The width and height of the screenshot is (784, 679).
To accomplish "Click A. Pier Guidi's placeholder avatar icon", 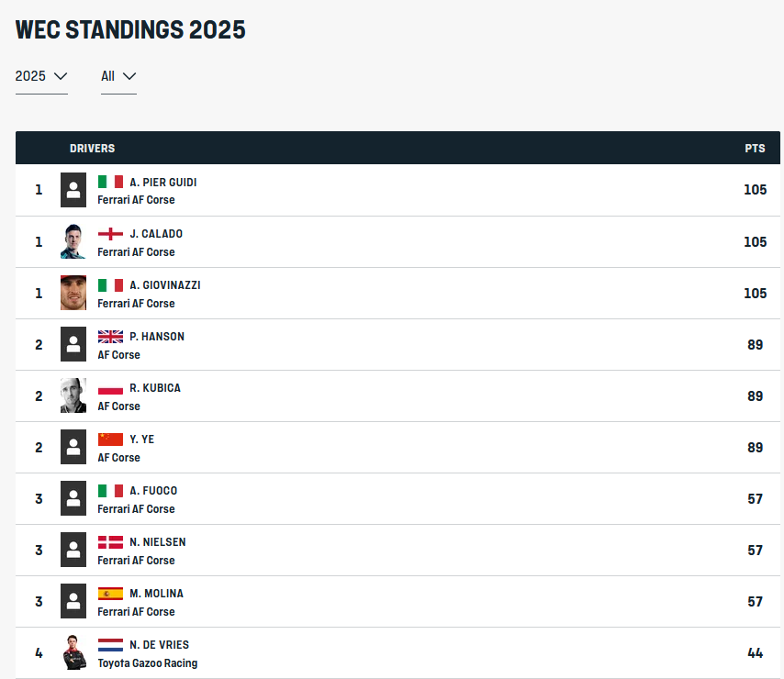I will (73, 190).
